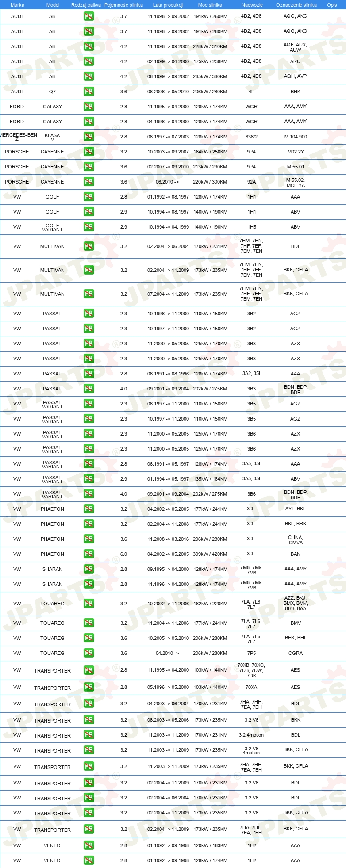Click the fuel icon for VW PASSAT 2.8 3A2, 35I
This screenshot has width=346, height=868.
tap(88, 374)
